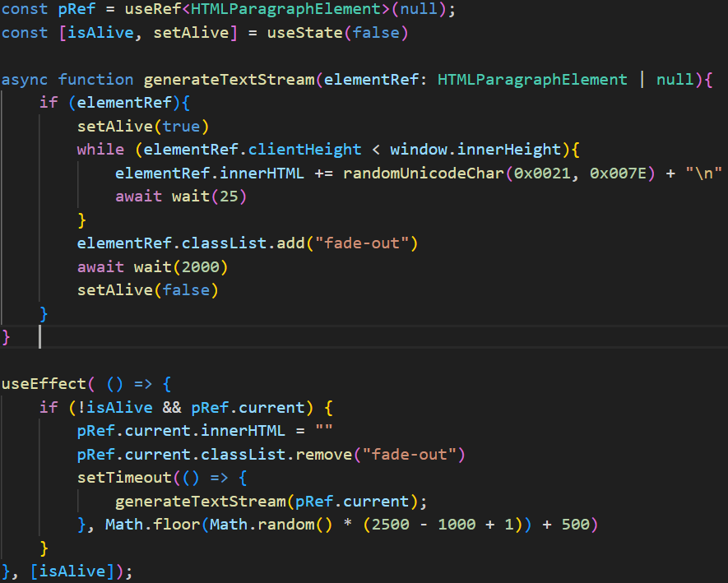
Task: Click window.innerHeight in while condition
Action: click(x=475, y=150)
